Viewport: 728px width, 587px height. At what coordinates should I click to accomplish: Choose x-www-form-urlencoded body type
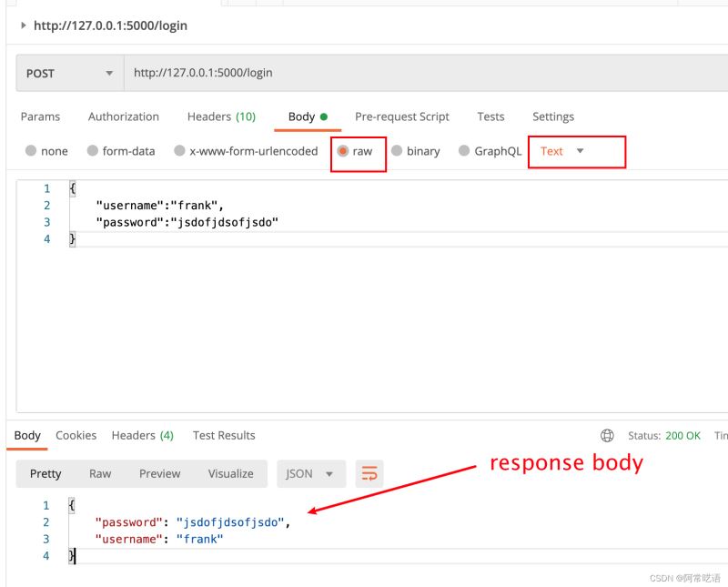(x=180, y=151)
